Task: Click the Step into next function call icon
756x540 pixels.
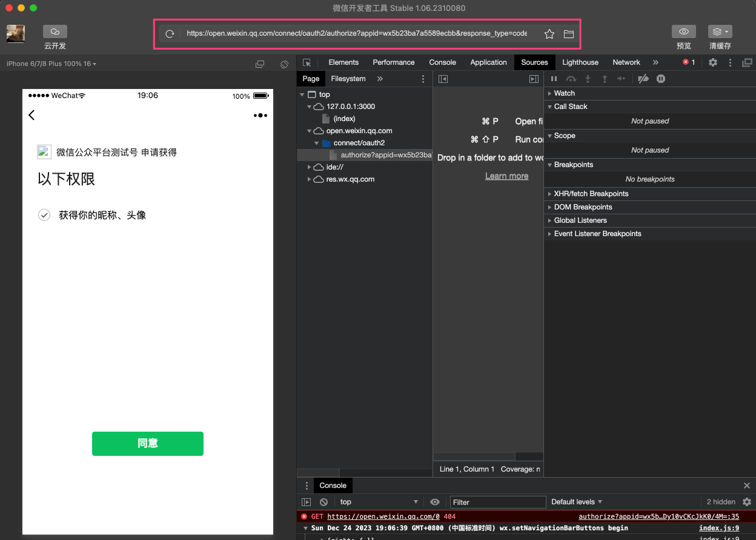Action: pyautogui.click(x=588, y=78)
